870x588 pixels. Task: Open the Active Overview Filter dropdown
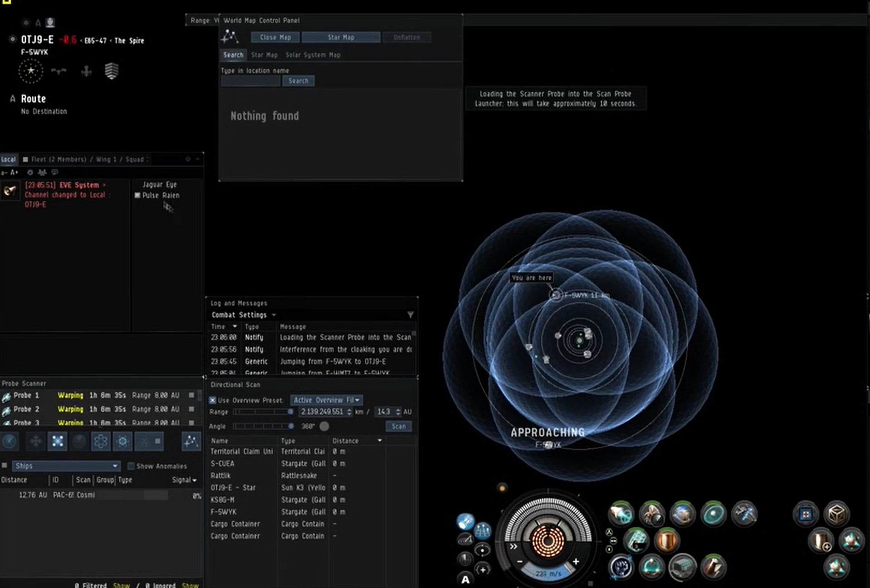coord(326,400)
